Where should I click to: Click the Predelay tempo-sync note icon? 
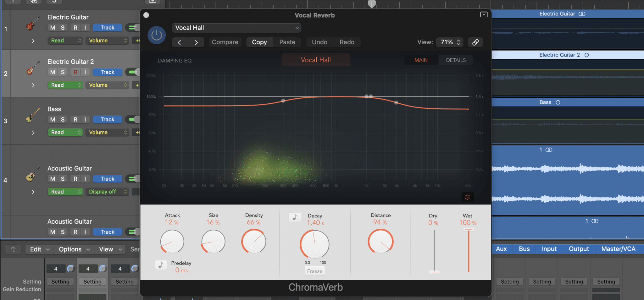coord(161,265)
